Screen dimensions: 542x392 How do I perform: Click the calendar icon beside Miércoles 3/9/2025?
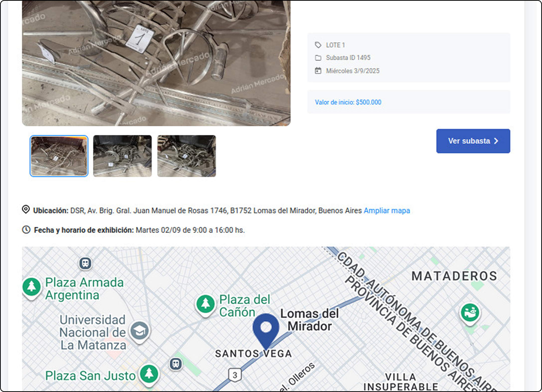point(318,71)
